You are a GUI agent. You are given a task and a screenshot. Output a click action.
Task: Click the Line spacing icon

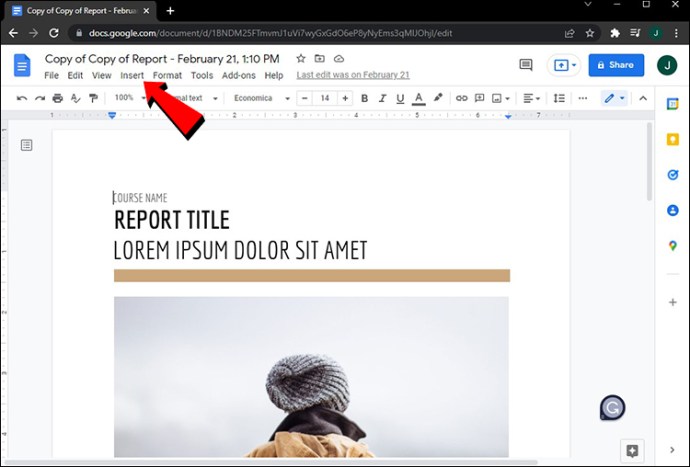(559, 98)
